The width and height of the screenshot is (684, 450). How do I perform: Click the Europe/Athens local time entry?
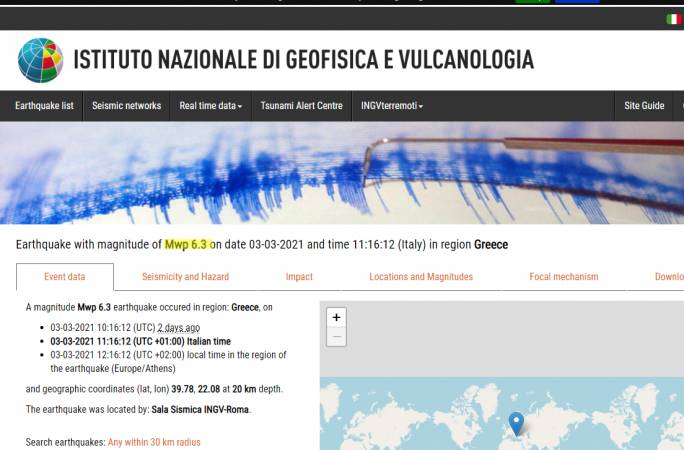click(168, 362)
